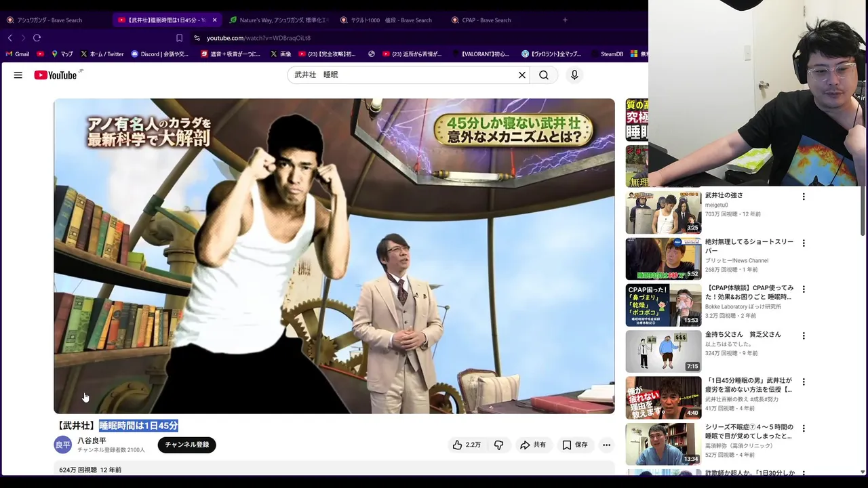Open the YouTube guide hamburger menu

pyautogui.click(x=18, y=75)
